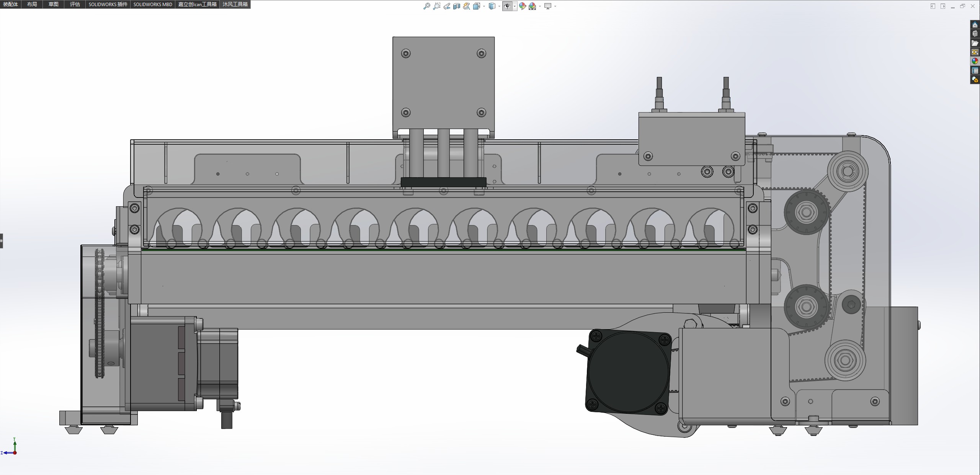Open the SOLIDWORKS MBD tab
The image size is (980, 475).
153,4
